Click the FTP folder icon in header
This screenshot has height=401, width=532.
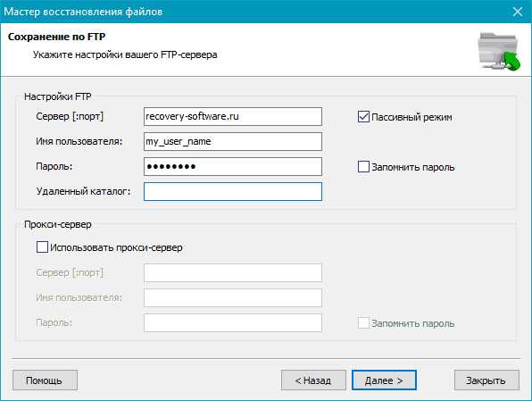[x=499, y=52]
